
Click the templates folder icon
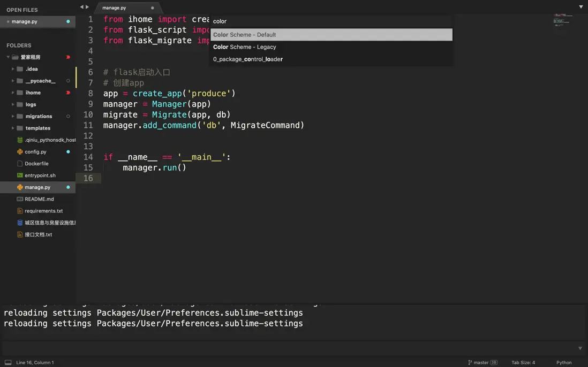coord(20,128)
